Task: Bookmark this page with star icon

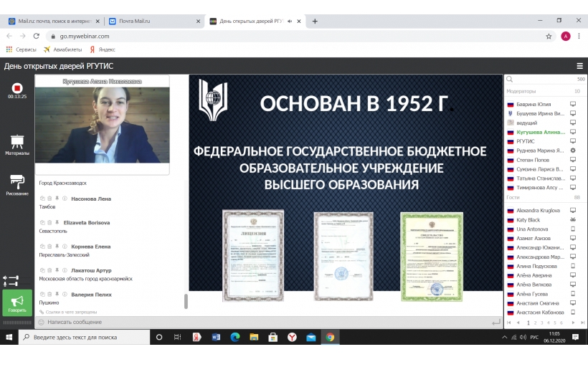Action: 549,37
